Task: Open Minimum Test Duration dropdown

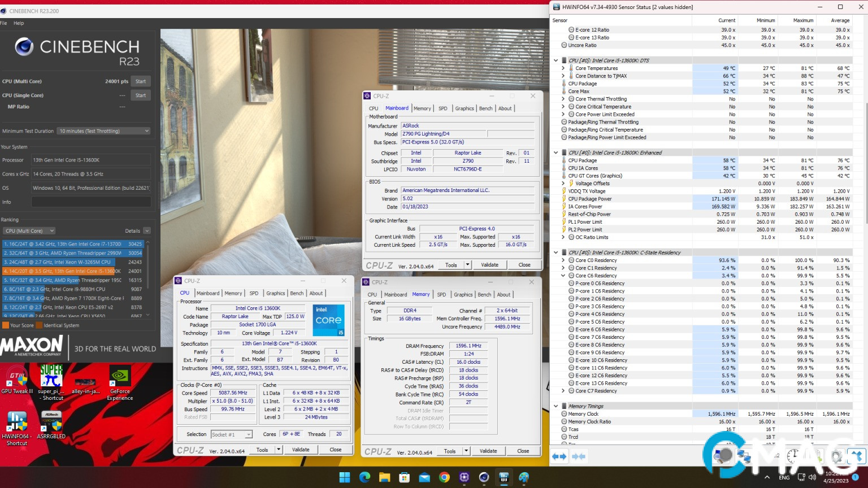Action: click(104, 131)
